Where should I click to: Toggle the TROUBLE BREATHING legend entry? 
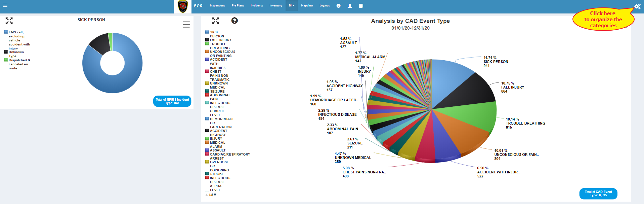(x=218, y=46)
